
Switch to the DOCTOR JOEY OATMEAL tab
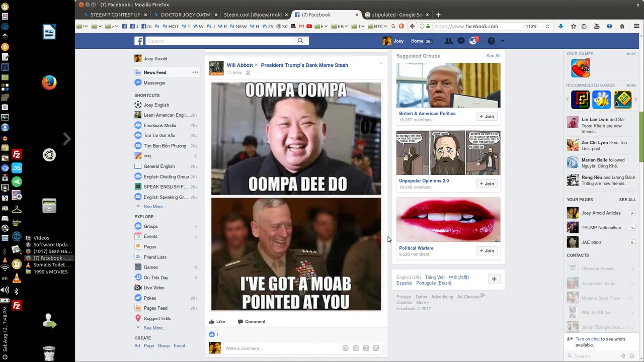(186, 15)
